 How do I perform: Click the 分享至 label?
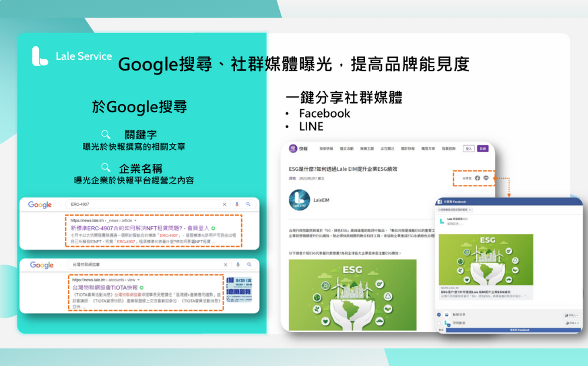click(467, 179)
